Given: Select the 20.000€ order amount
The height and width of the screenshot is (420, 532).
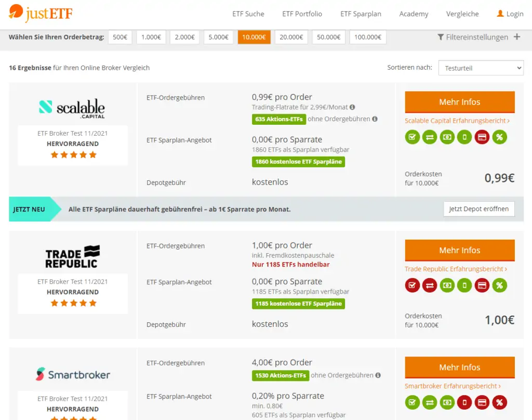Looking at the screenshot, I should [291, 37].
